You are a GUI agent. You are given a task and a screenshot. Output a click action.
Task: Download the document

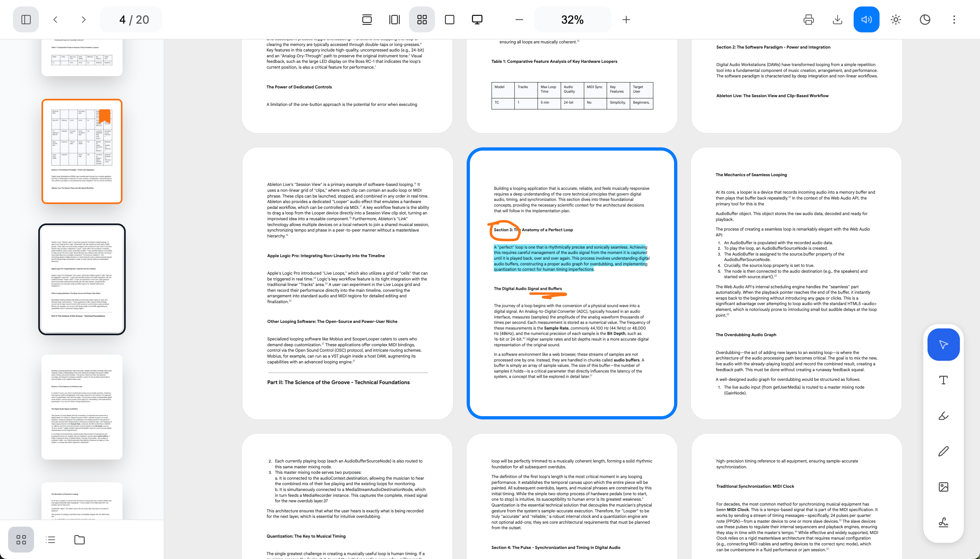point(837,19)
